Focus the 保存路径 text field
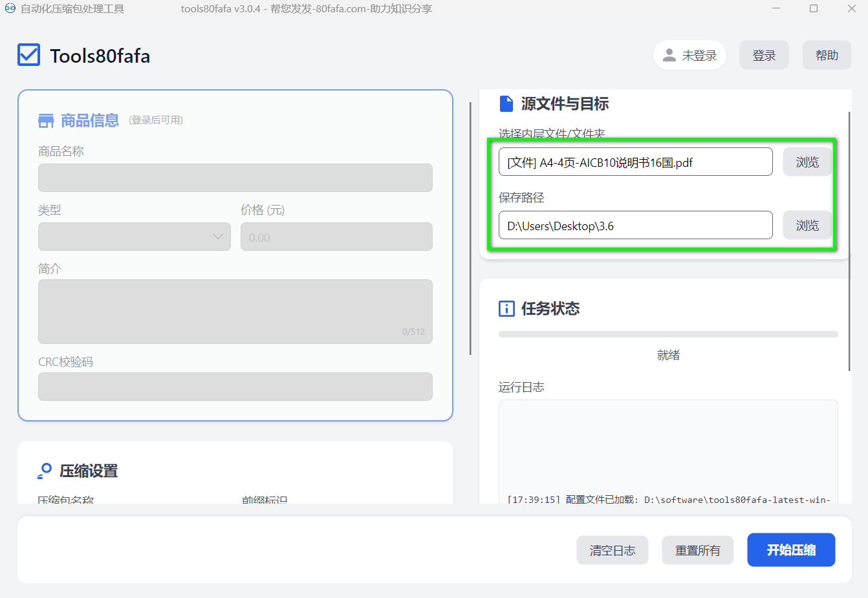Viewport: 868px width, 598px height. pyautogui.click(x=635, y=226)
